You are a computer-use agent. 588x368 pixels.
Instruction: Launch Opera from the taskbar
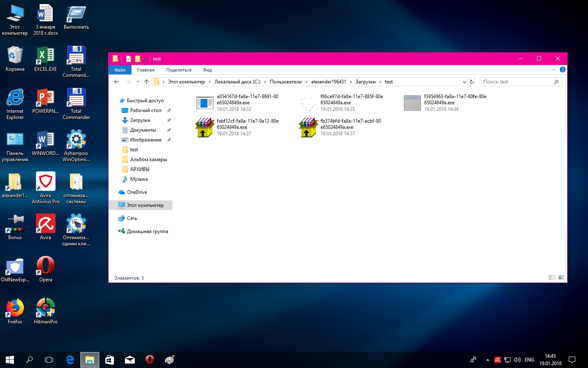pos(150,360)
